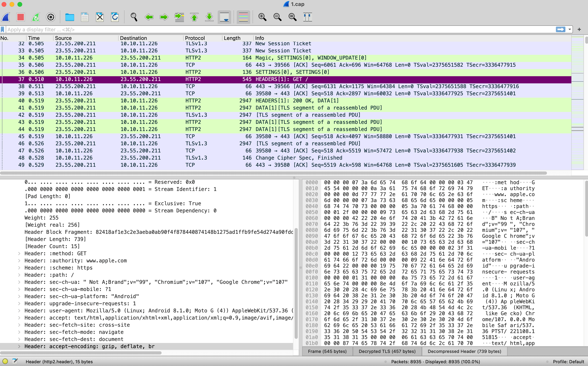The image size is (588, 366).
Task: Expand the accept-encoding gzip header
Action: click(x=19, y=346)
